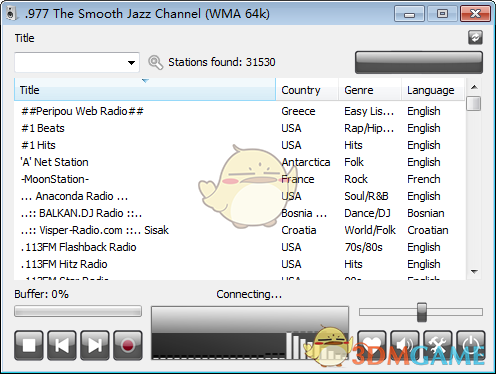Click the Greece country cell
Image resolution: width=496 pixels, height=374 pixels.
click(x=298, y=111)
